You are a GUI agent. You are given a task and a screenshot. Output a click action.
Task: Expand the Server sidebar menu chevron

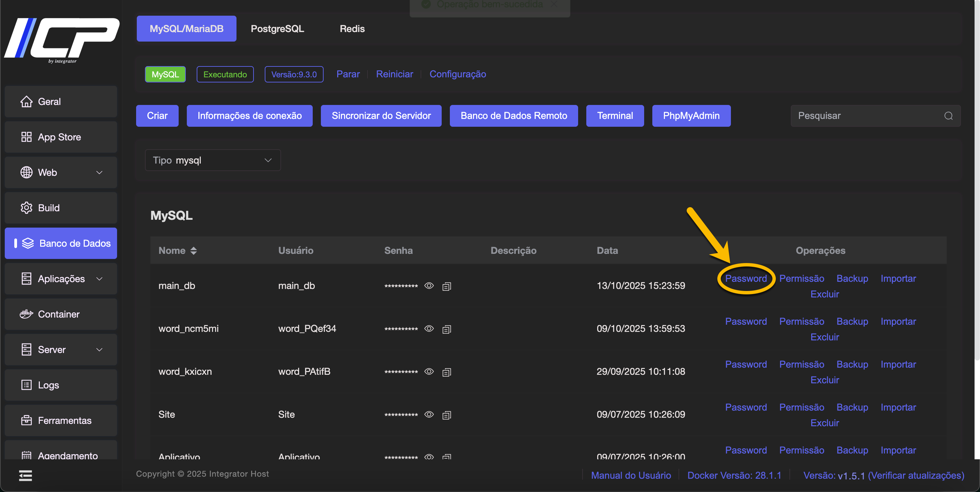99,350
